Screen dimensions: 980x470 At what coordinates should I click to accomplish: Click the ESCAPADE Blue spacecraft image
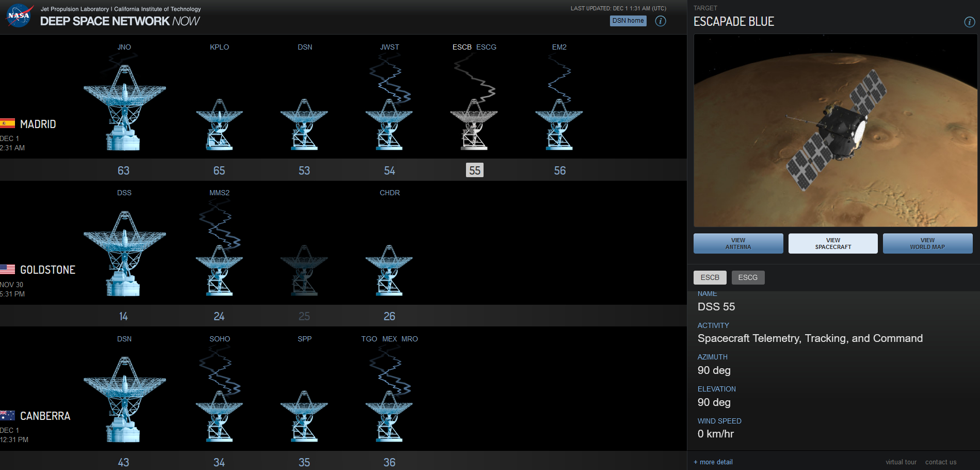[x=835, y=131]
